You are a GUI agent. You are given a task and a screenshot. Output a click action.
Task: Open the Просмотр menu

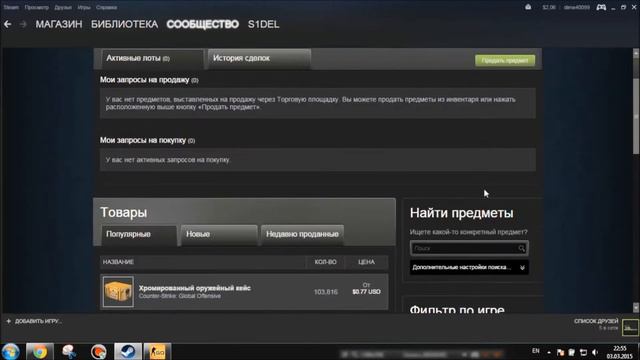coord(36,7)
